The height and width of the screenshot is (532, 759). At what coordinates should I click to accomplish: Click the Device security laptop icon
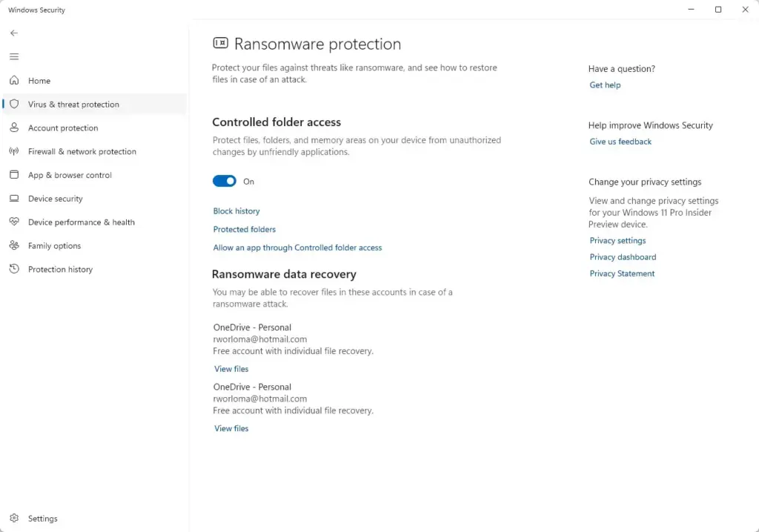tap(14, 199)
